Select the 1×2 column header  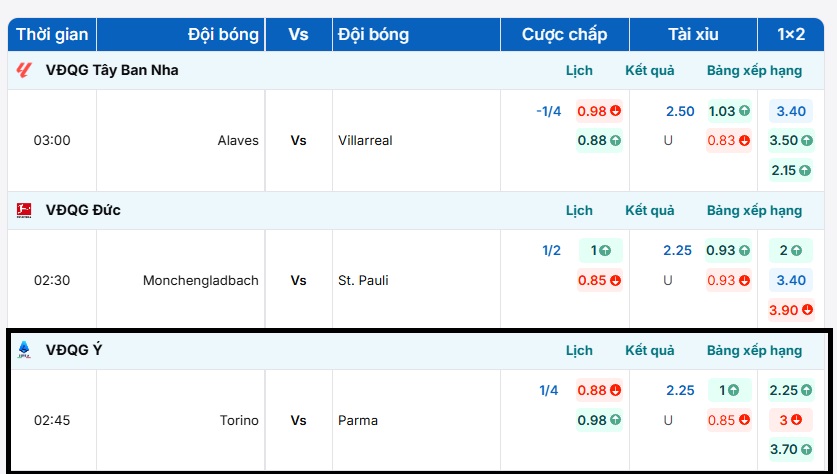[x=791, y=34]
